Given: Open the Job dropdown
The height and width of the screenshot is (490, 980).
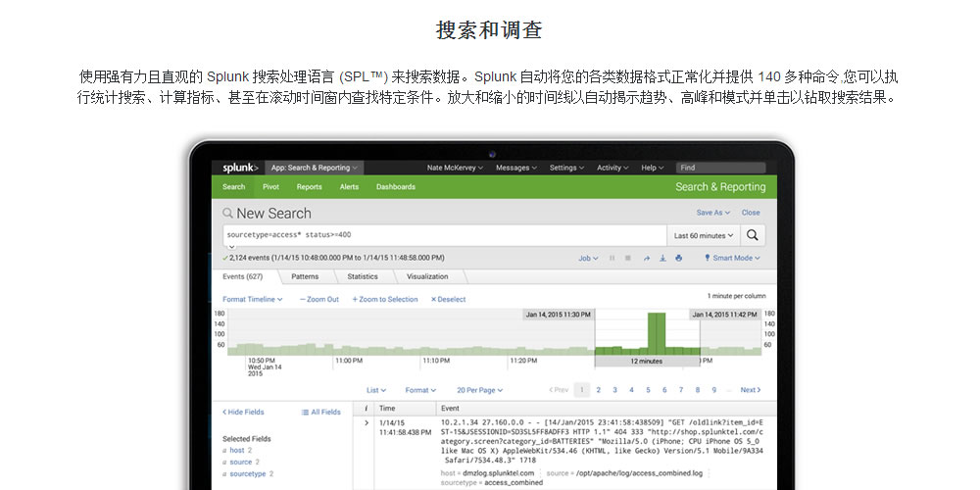Looking at the screenshot, I should [x=588, y=258].
